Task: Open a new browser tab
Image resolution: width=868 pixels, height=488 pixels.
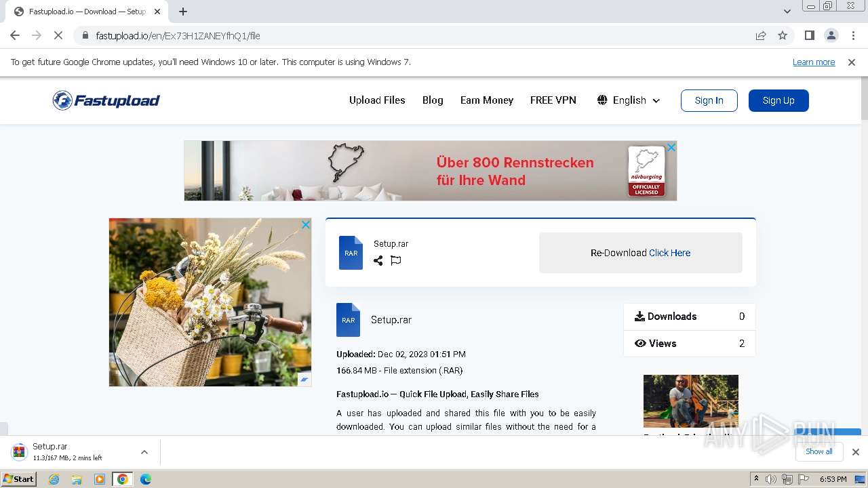Action: pos(183,12)
